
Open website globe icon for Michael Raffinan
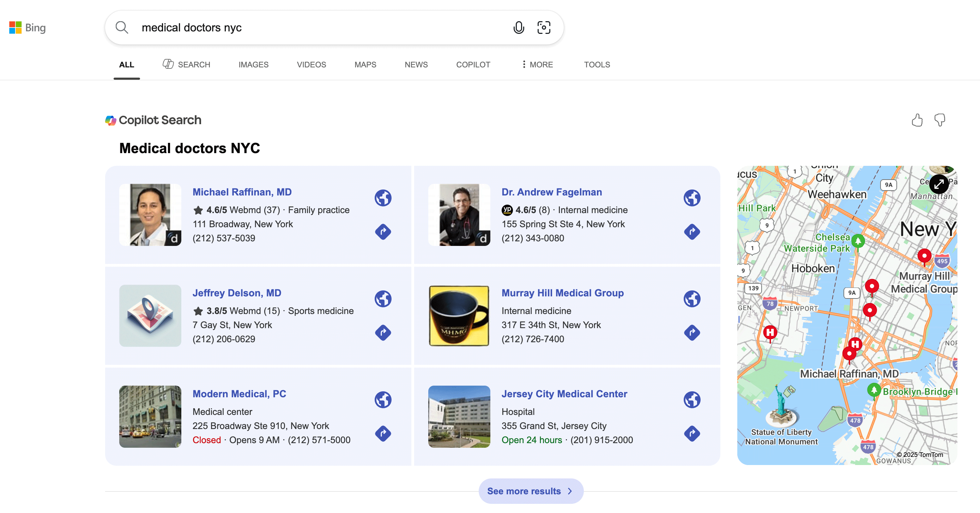pyautogui.click(x=383, y=198)
